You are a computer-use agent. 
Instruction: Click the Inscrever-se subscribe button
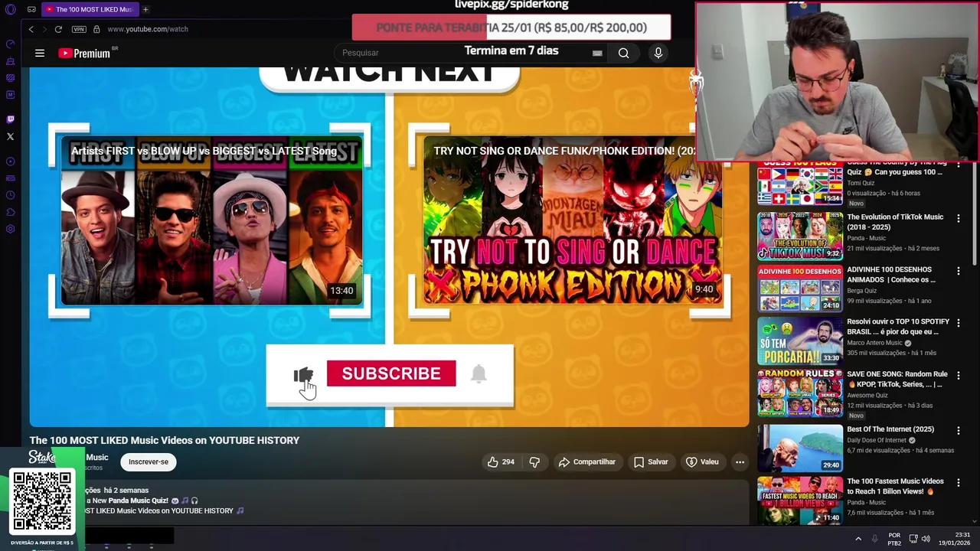click(149, 461)
